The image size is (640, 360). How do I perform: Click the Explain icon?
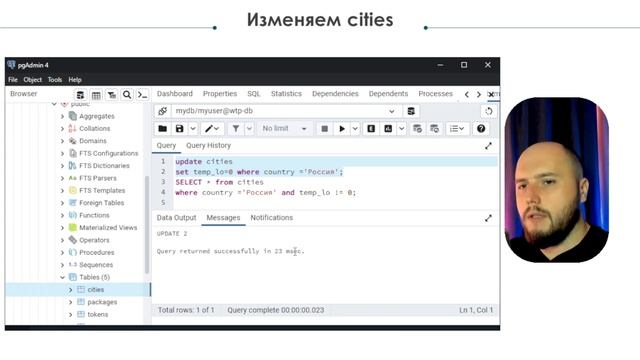click(371, 129)
